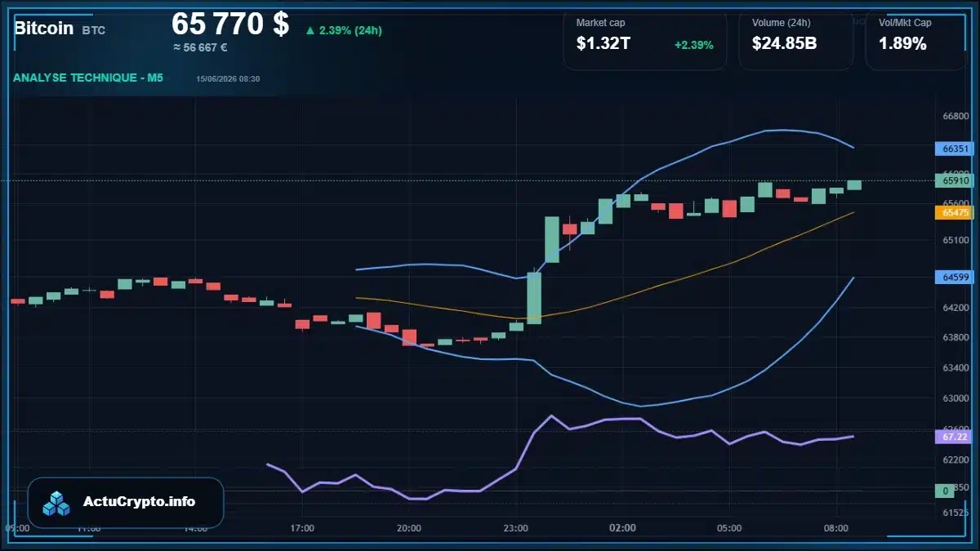Viewport: 980px width, 551px height.
Task: Click the 15/06/2026 08:30 timestamp
Action: click(228, 79)
